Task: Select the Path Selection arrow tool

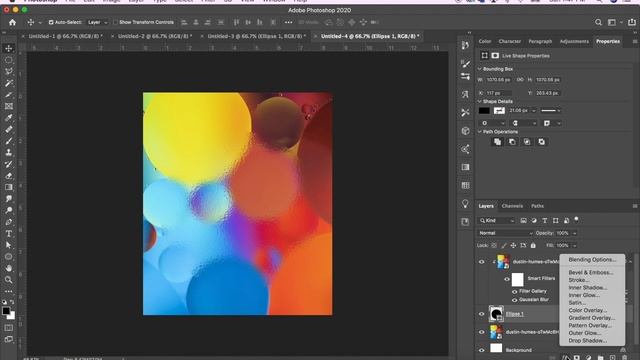Action: pyautogui.click(x=9, y=245)
